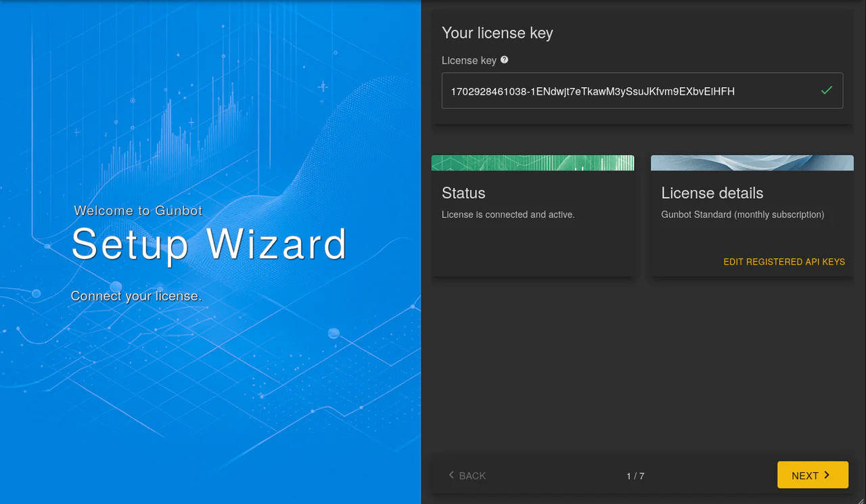Click the Gunbot Standard monthly subscription text
Viewport: 866px width, 504px height.
pos(743,214)
